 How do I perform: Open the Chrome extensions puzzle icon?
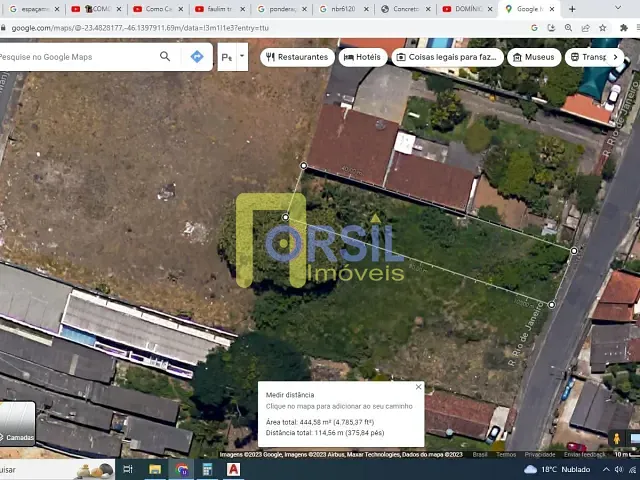pos(623,28)
